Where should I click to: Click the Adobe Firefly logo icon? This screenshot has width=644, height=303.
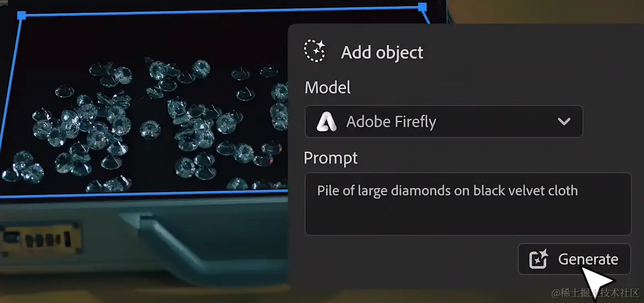[326, 122]
